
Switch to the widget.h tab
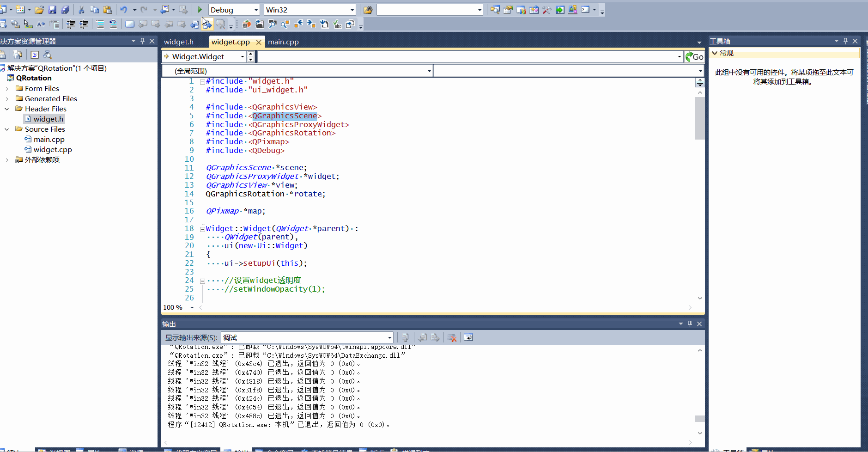point(179,42)
